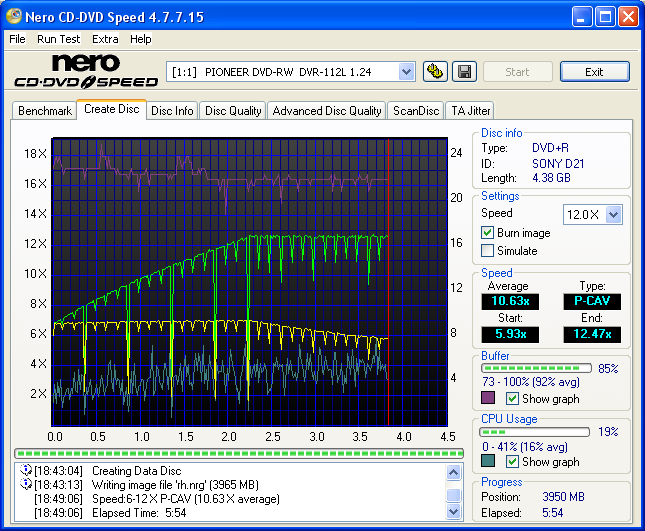Click the 3950 MB position value
Image resolution: width=645 pixels, height=531 pixels.
(x=563, y=497)
